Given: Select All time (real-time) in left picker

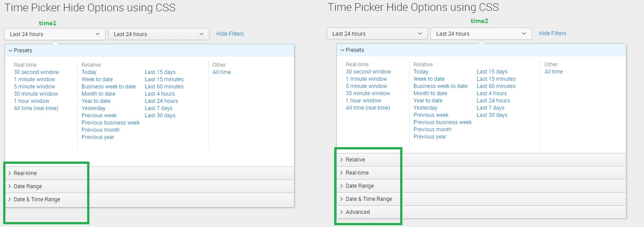Looking at the screenshot, I should 36,108.
